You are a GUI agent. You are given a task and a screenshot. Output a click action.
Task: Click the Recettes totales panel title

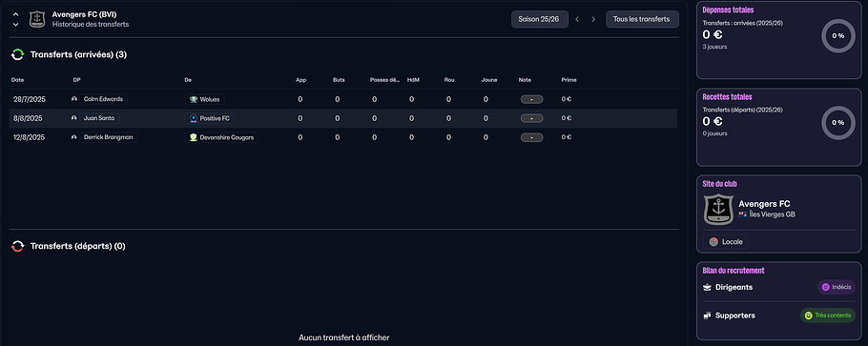pos(728,97)
